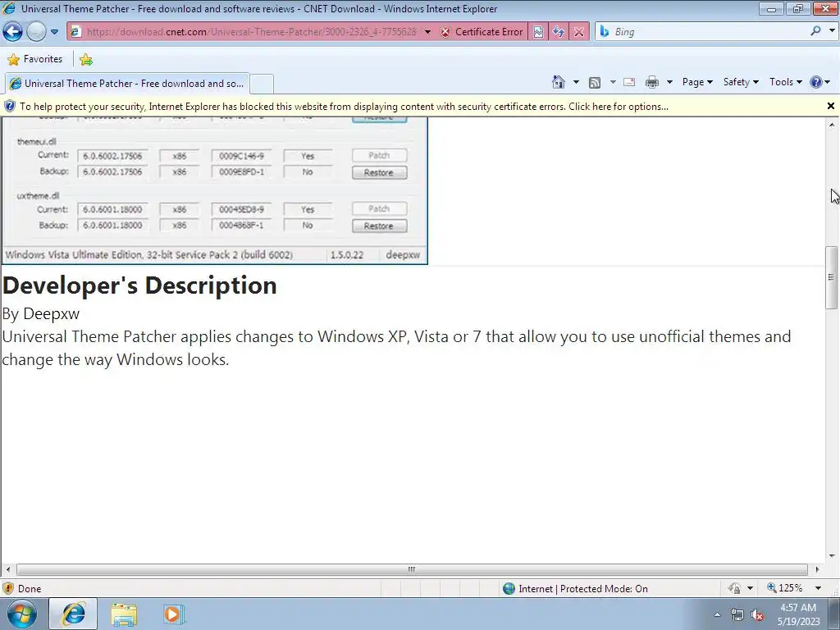Click the horizontal scrollbar thumb

click(x=412, y=569)
